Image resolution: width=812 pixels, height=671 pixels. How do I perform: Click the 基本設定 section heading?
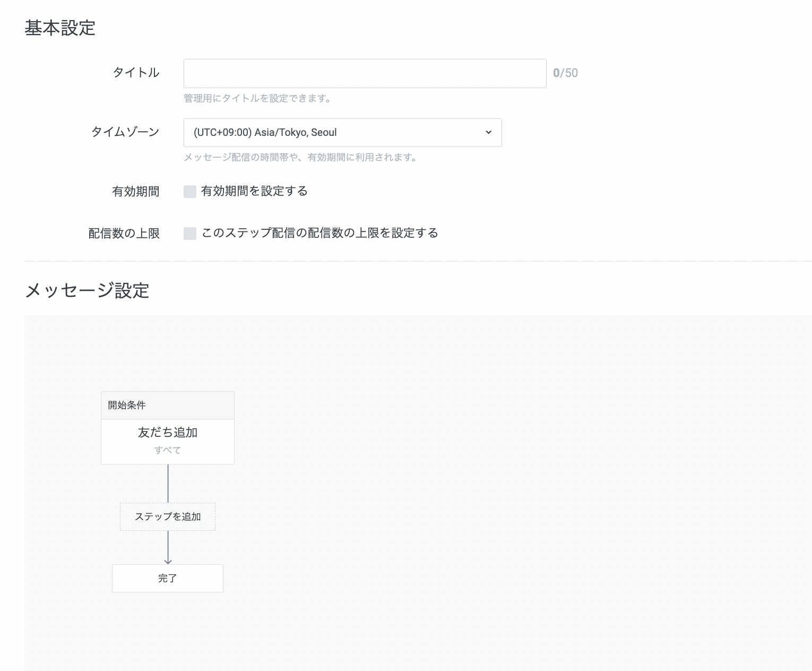click(60, 28)
